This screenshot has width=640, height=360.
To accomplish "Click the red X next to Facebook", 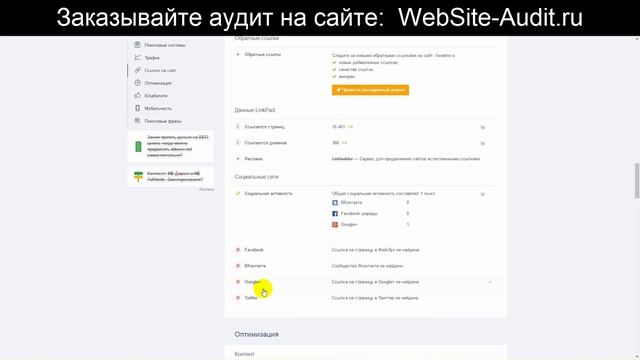I will pyautogui.click(x=238, y=249).
